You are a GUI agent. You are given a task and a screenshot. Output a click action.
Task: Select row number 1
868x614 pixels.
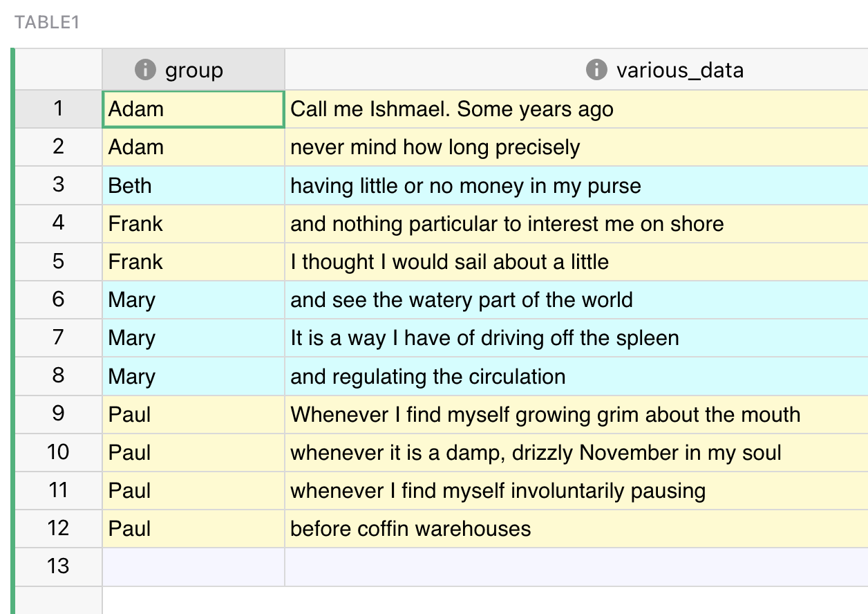[x=57, y=109]
